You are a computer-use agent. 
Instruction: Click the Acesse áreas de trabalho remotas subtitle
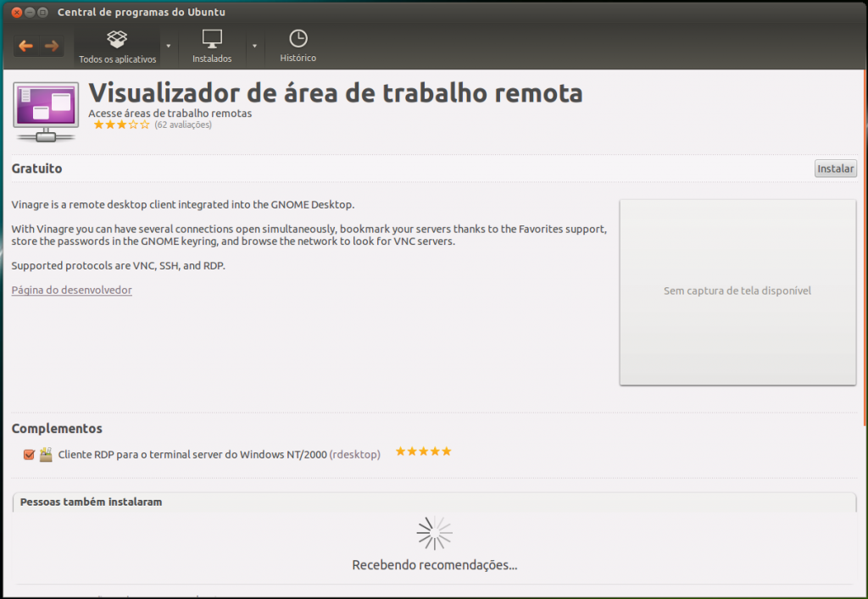(170, 114)
